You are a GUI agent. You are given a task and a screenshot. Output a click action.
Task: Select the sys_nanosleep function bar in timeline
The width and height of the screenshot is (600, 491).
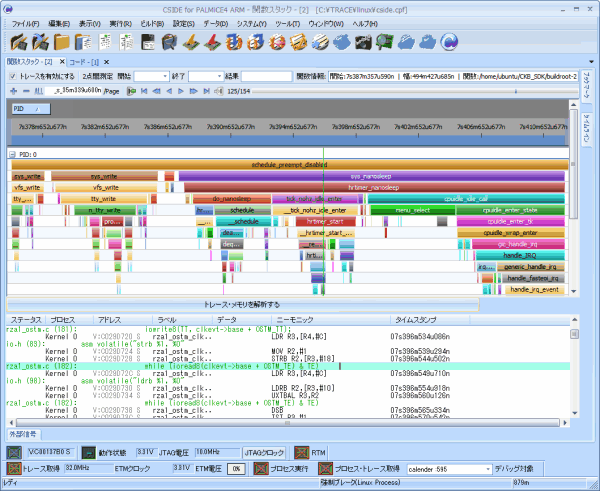[x=372, y=176]
